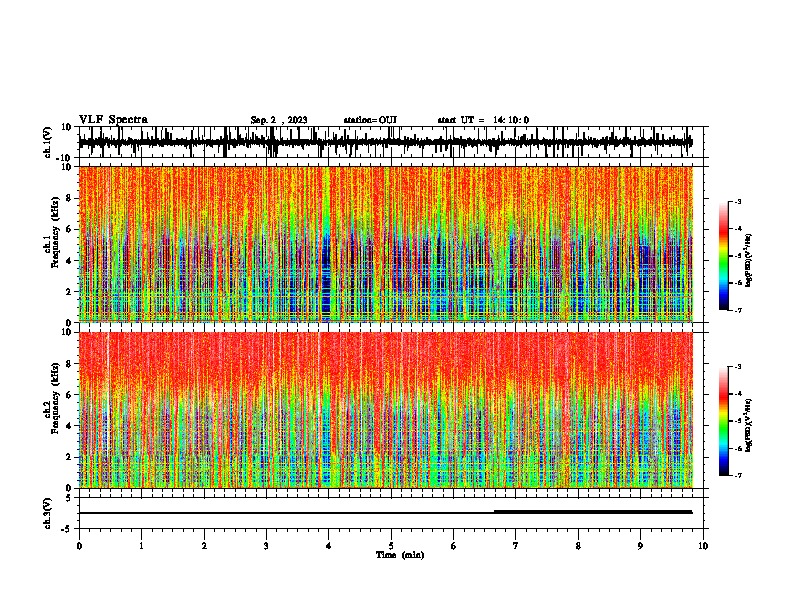
Task: Click the ch.1 'Frequency (kHz)' axis label
Action: pyautogui.click(x=54, y=232)
